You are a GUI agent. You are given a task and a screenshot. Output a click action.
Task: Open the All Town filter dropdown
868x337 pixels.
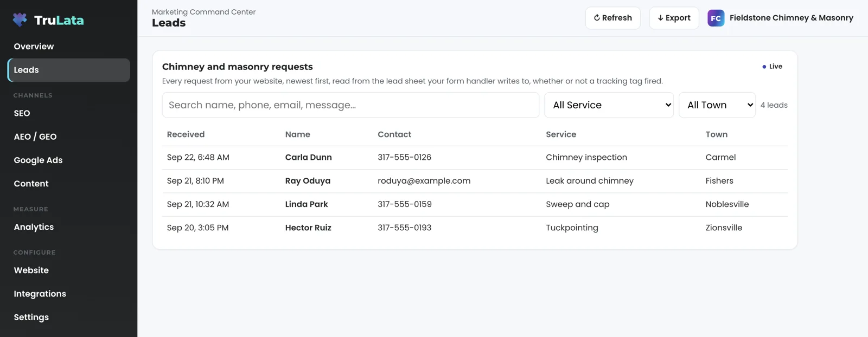717,105
